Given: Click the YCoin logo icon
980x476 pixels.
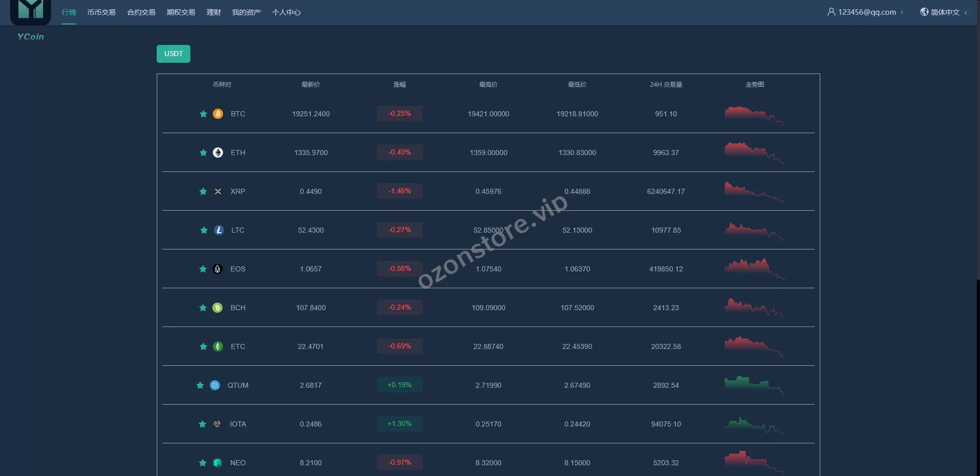Looking at the screenshot, I should point(31,11).
